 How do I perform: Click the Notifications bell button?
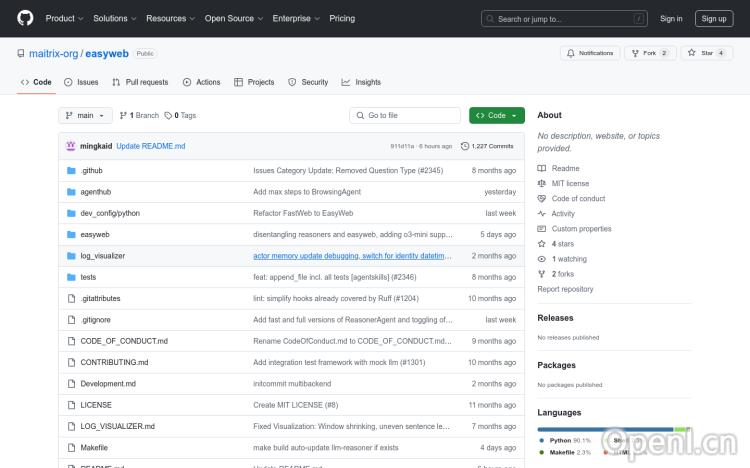[590, 53]
